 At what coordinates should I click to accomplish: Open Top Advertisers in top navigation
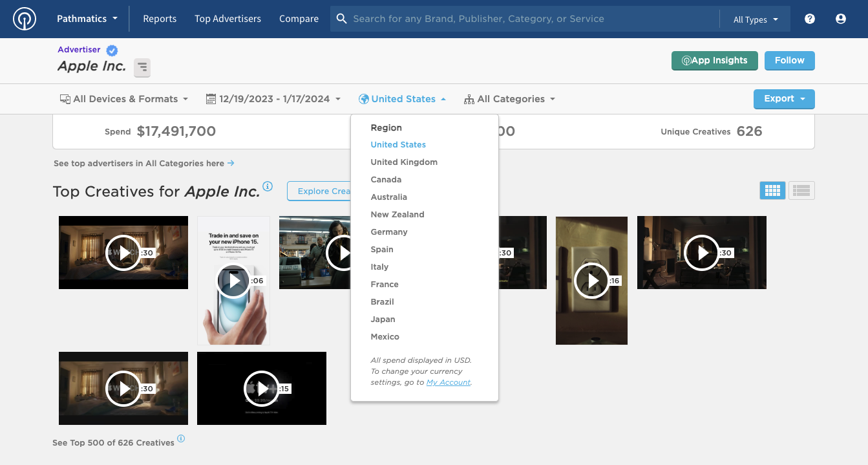click(228, 19)
